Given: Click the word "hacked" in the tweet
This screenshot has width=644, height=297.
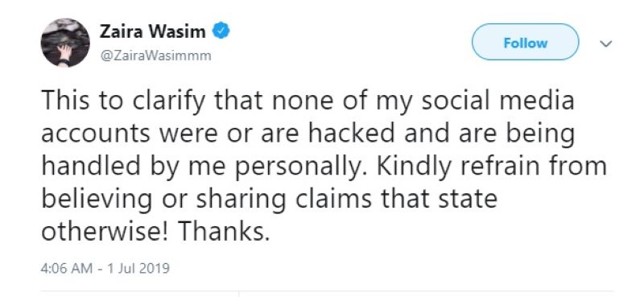Looking at the screenshot, I should (x=348, y=134).
